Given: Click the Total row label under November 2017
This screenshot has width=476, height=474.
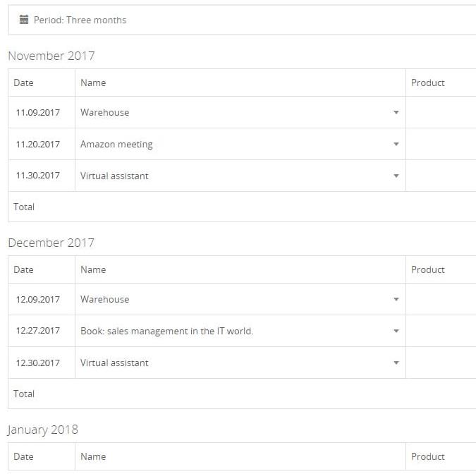Looking at the screenshot, I should click(24, 207).
